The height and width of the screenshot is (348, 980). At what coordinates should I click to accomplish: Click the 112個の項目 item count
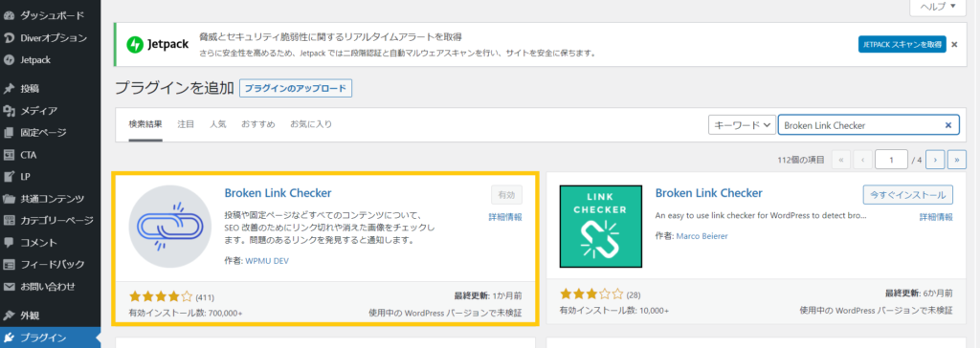pyautogui.click(x=801, y=160)
